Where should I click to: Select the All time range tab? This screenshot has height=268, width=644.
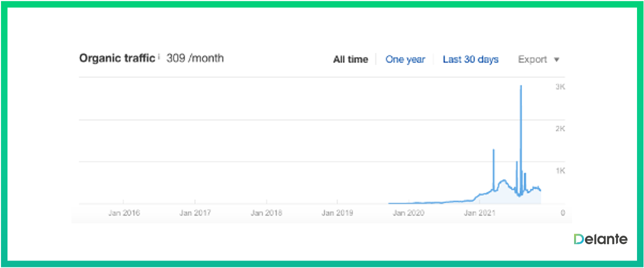click(x=350, y=59)
